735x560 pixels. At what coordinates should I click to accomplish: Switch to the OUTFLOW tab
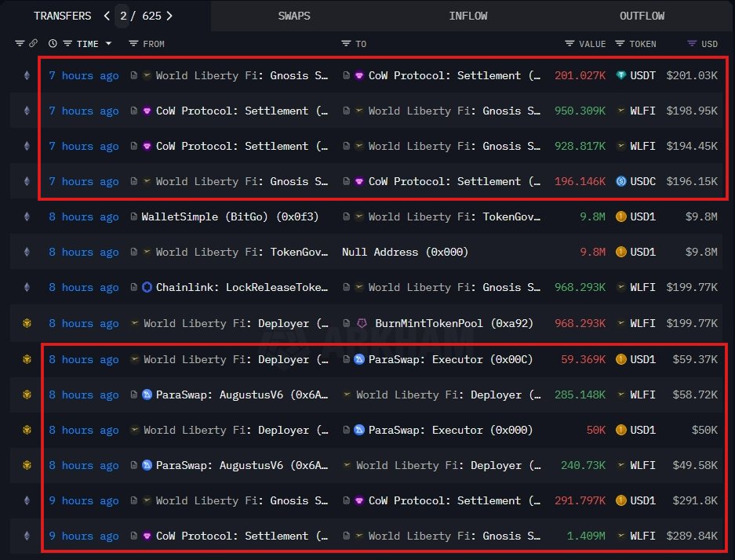click(x=642, y=16)
